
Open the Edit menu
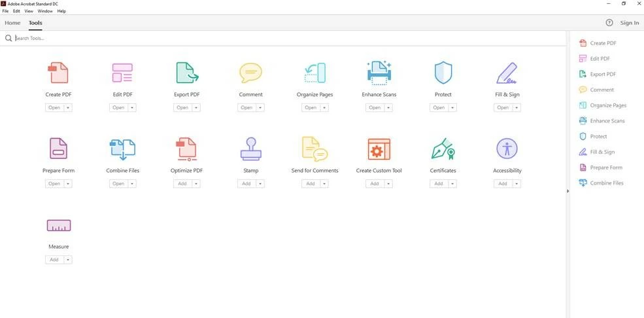tap(16, 11)
